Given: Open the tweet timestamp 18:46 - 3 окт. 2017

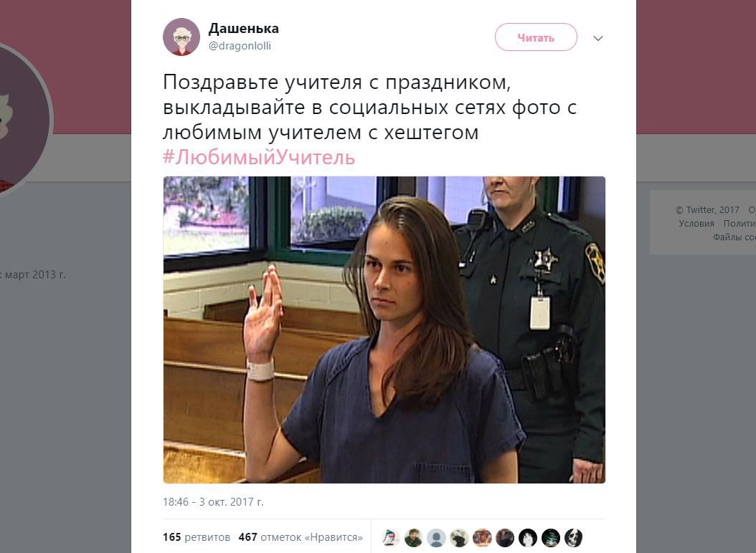Looking at the screenshot, I should tap(213, 502).
